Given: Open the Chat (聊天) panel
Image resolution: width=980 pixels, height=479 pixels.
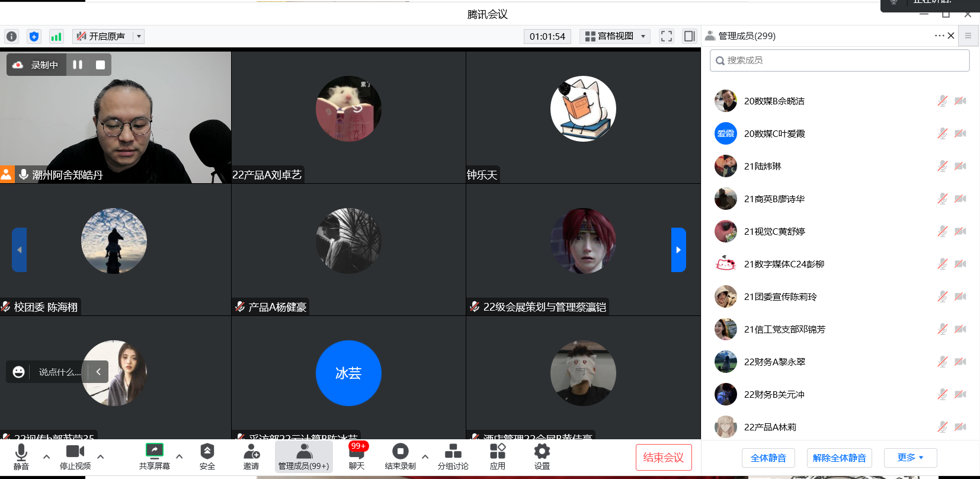Looking at the screenshot, I should (x=357, y=456).
